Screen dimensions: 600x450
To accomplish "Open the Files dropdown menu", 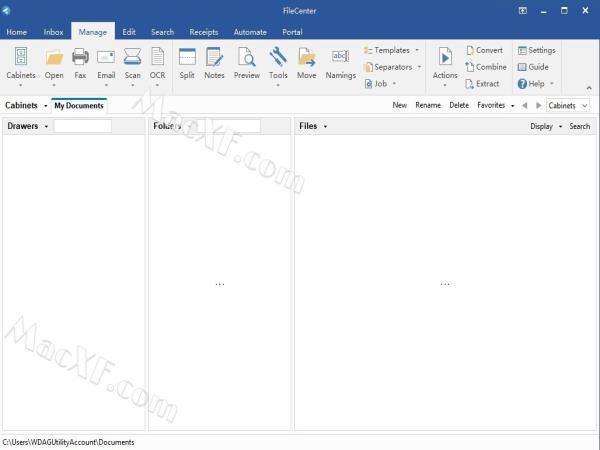I will tap(325, 126).
